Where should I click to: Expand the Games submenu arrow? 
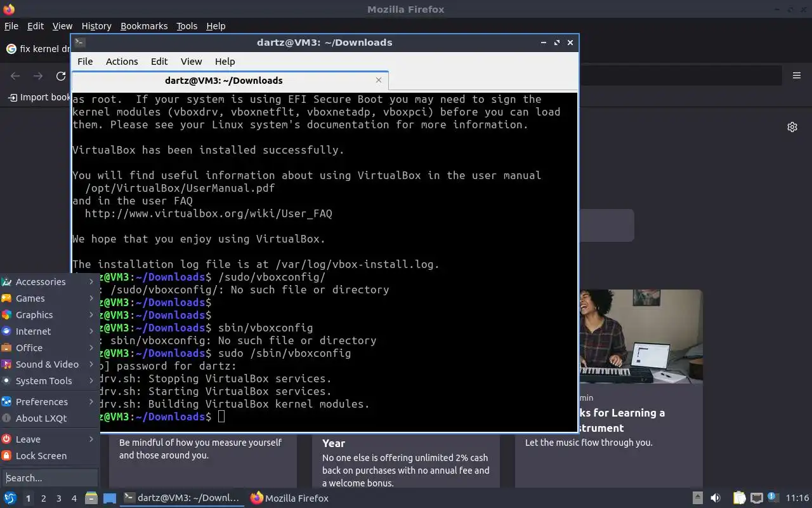[91, 298]
